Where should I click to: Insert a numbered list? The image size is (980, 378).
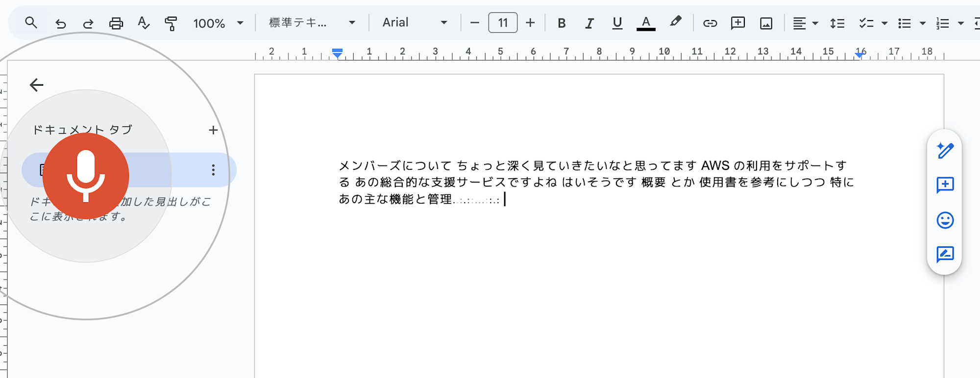(943, 23)
